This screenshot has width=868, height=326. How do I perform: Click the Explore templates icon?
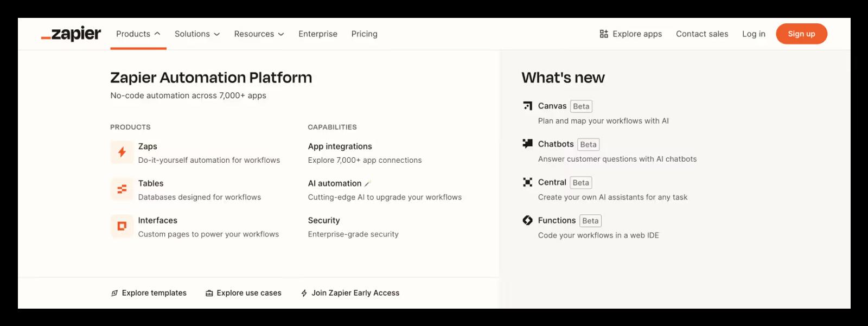pos(114,293)
